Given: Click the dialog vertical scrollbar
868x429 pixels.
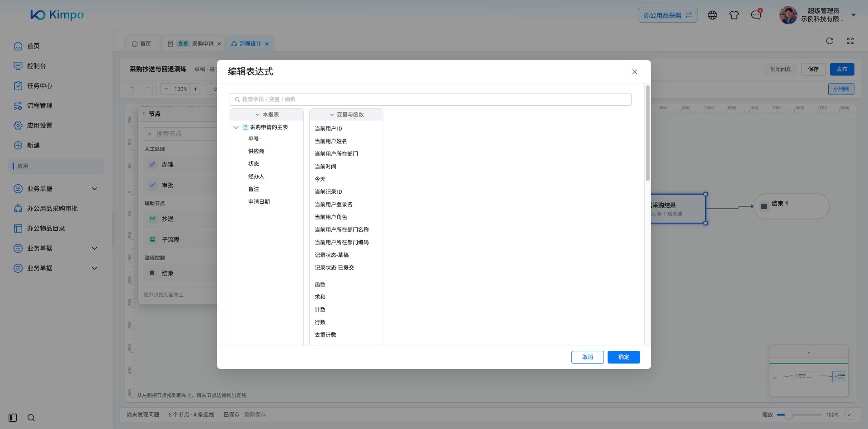Looking at the screenshot, I should (648, 133).
